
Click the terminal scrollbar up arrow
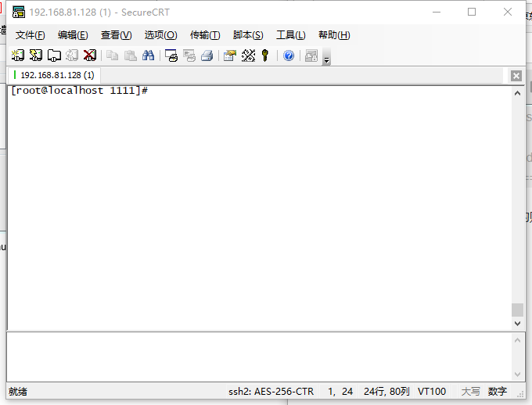click(517, 93)
